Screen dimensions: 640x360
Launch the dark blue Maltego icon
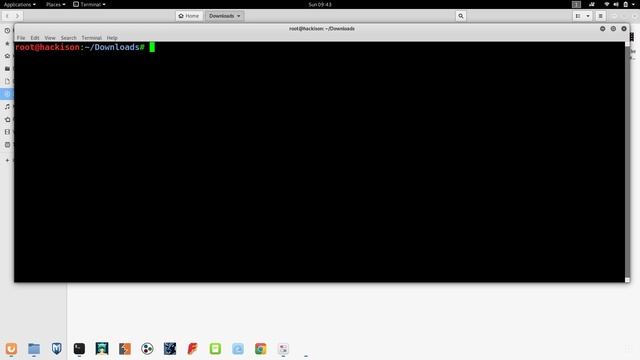click(x=170, y=349)
